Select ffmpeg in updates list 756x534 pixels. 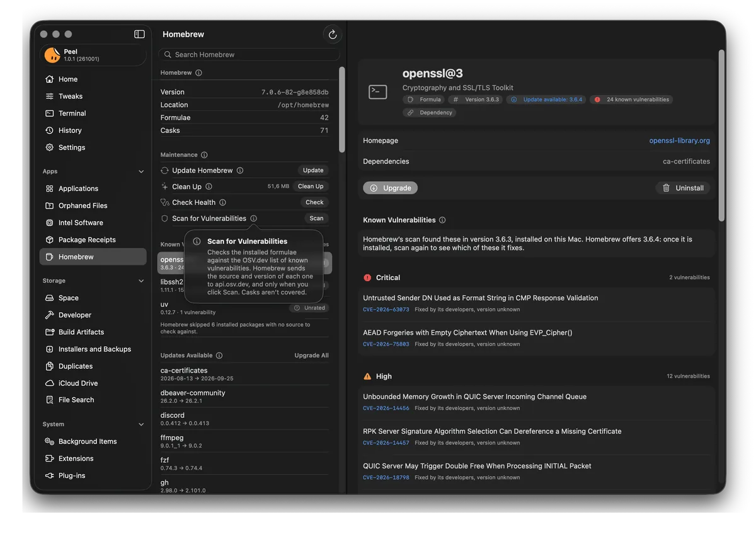pyautogui.click(x=244, y=441)
